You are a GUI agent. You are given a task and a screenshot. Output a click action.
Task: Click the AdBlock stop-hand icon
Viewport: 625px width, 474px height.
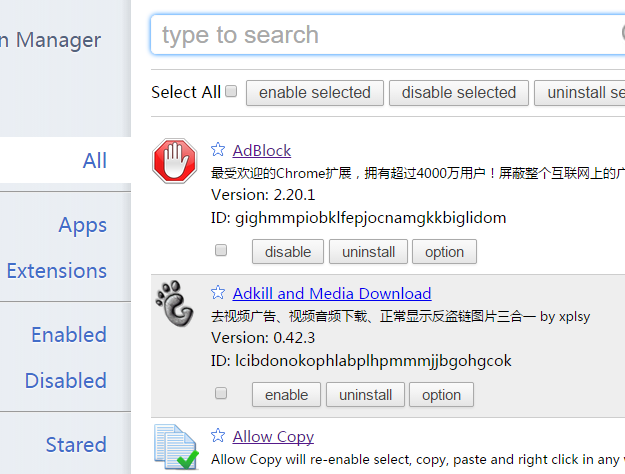(175, 161)
